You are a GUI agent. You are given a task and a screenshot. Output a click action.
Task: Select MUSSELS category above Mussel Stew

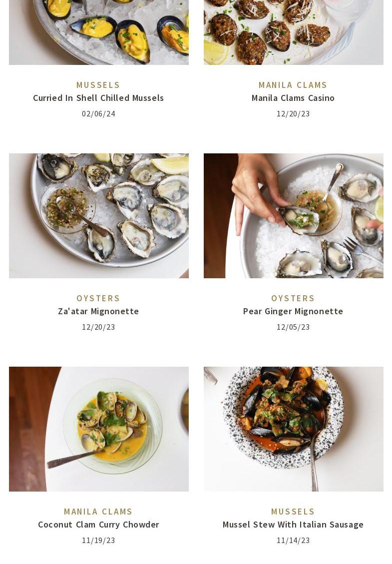tap(293, 512)
